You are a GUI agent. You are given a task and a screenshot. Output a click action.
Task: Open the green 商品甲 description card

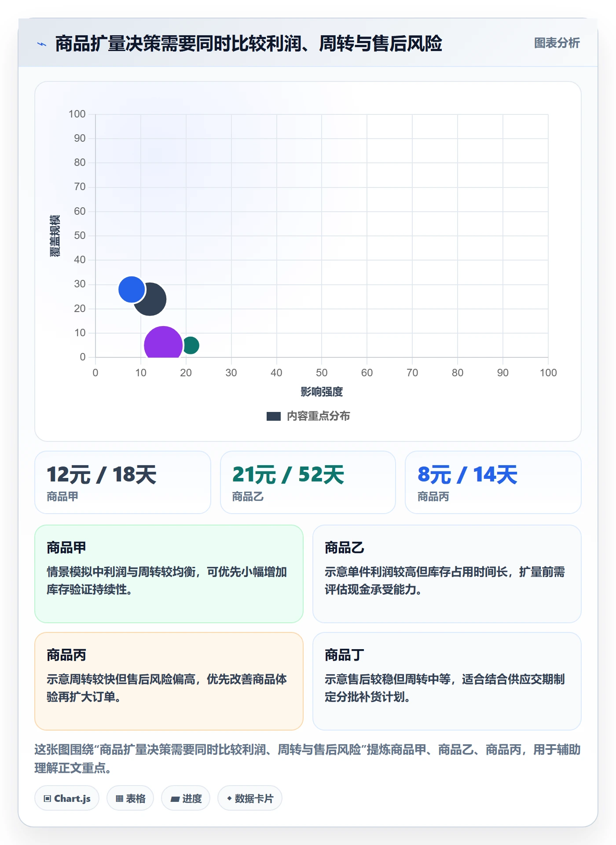click(x=169, y=573)
